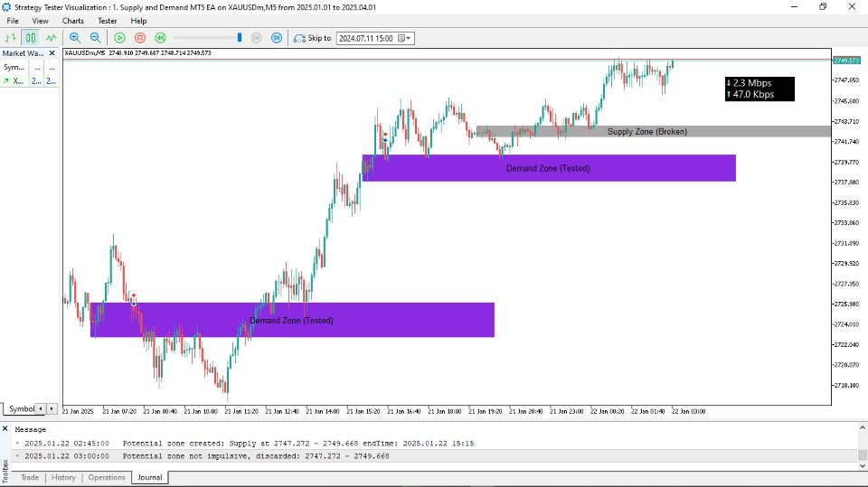The width and height of the screenshot is (868, 487).
Task: Open the Tester menu
Action: pos(108,21)
